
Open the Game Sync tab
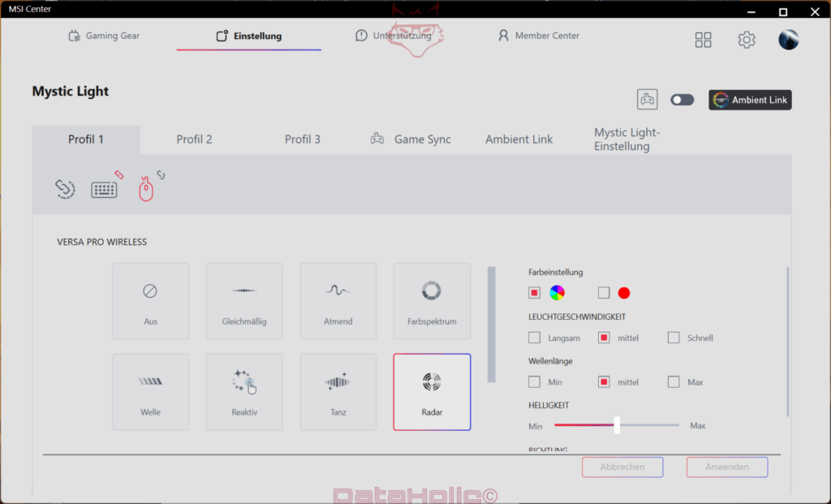411,140
